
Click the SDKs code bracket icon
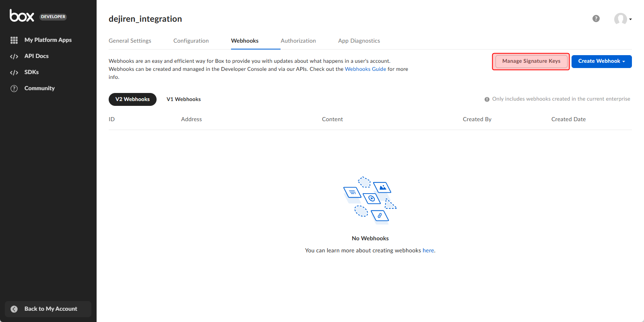click(14, 72)
